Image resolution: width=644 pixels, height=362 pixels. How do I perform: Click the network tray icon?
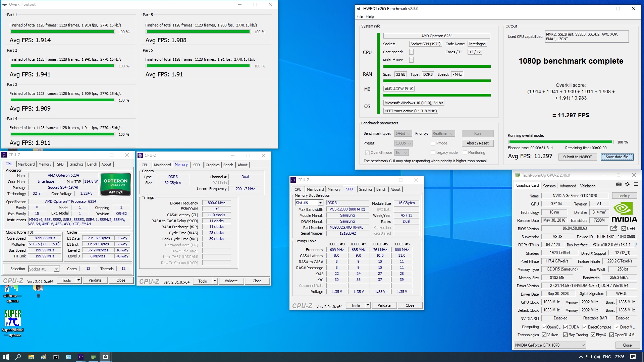[x=589, y=357]
